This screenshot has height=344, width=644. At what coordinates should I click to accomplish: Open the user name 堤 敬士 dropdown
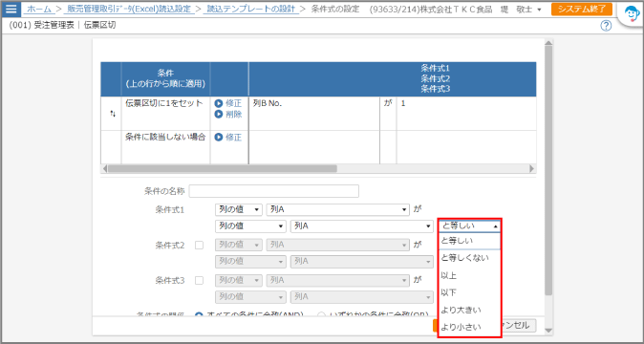tap(521, 9)
